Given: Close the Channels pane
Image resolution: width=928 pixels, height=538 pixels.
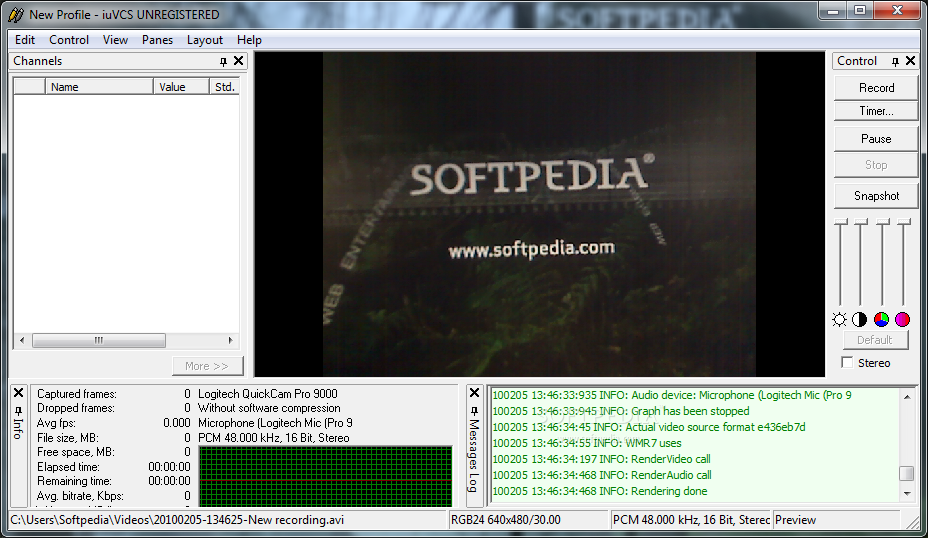Looking at the screenshot, I should [x=239, y=60].
